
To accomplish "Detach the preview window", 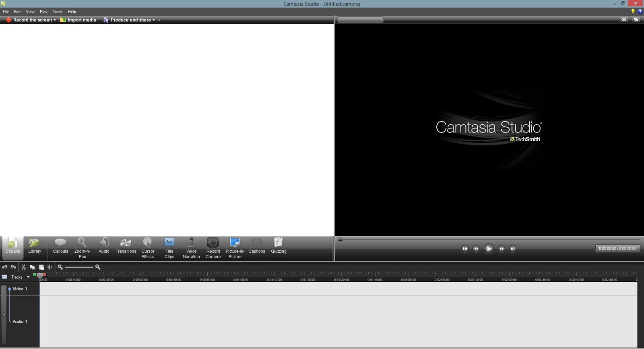I will [636, 20].
